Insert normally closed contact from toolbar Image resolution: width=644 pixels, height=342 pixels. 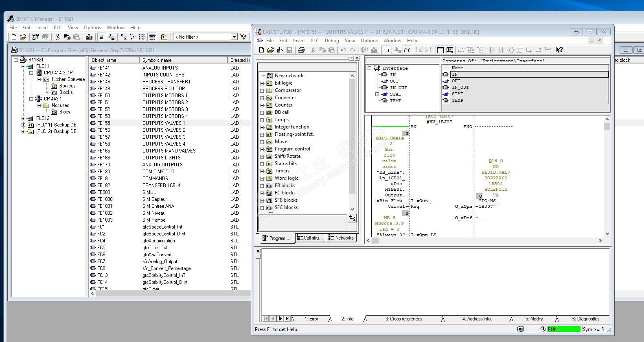point(501,50)
